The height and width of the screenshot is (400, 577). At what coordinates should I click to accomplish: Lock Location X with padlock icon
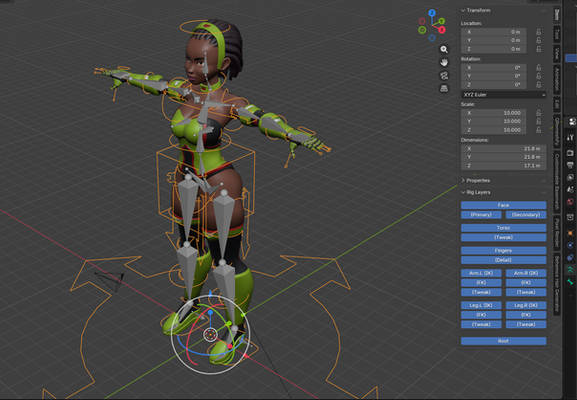point(538,32)
